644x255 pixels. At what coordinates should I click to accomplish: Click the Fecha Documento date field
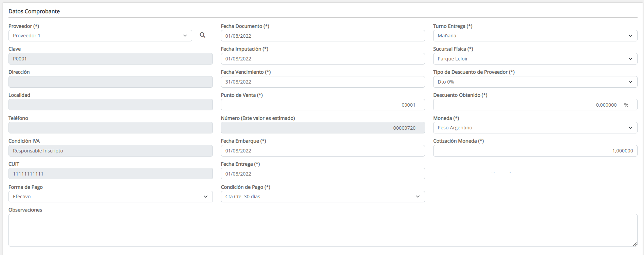[323, 36]
